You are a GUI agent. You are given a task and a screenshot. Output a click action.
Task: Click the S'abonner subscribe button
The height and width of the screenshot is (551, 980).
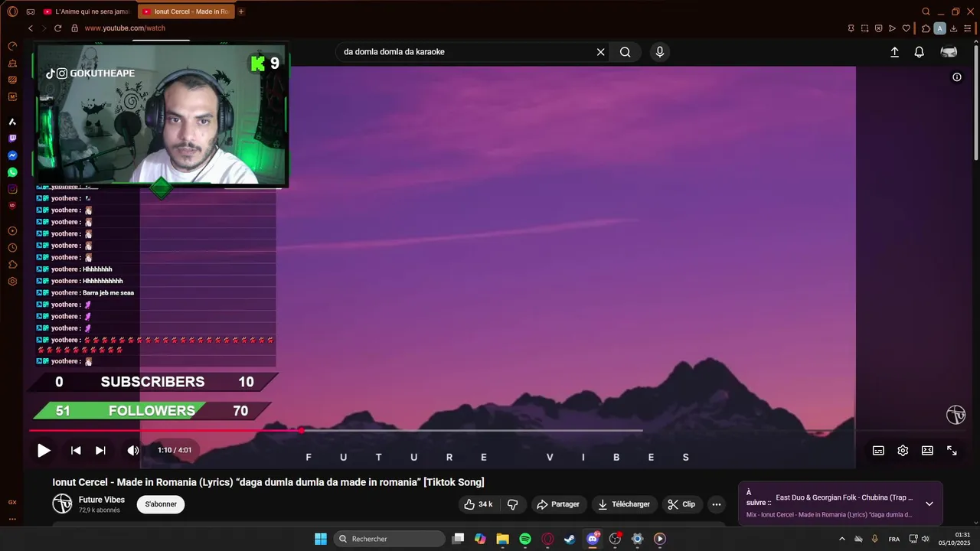coord(161,504)
